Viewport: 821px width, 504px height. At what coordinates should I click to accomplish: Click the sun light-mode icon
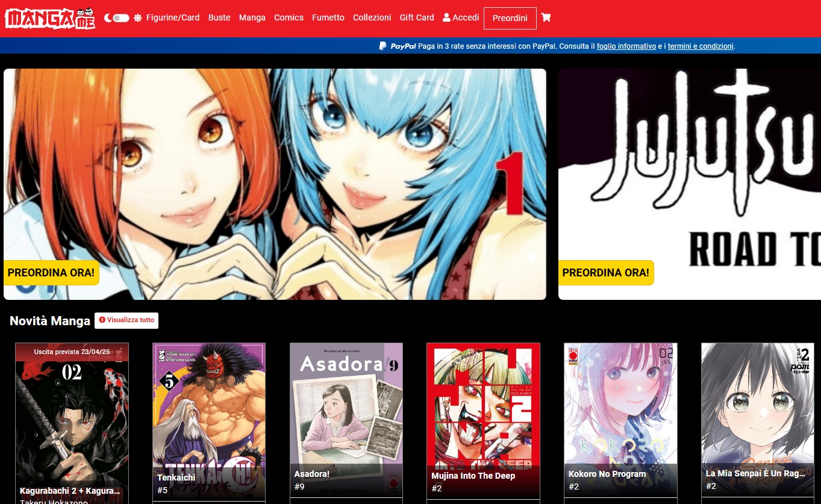[138, 18]
